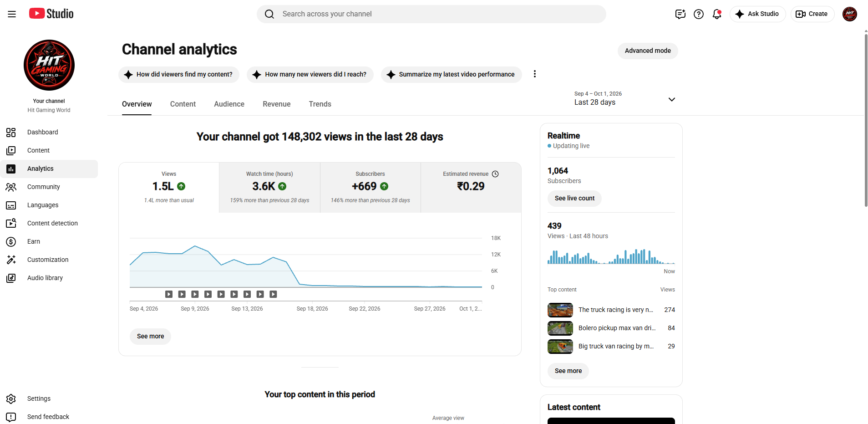Open the Earn section

pos(49,241)
